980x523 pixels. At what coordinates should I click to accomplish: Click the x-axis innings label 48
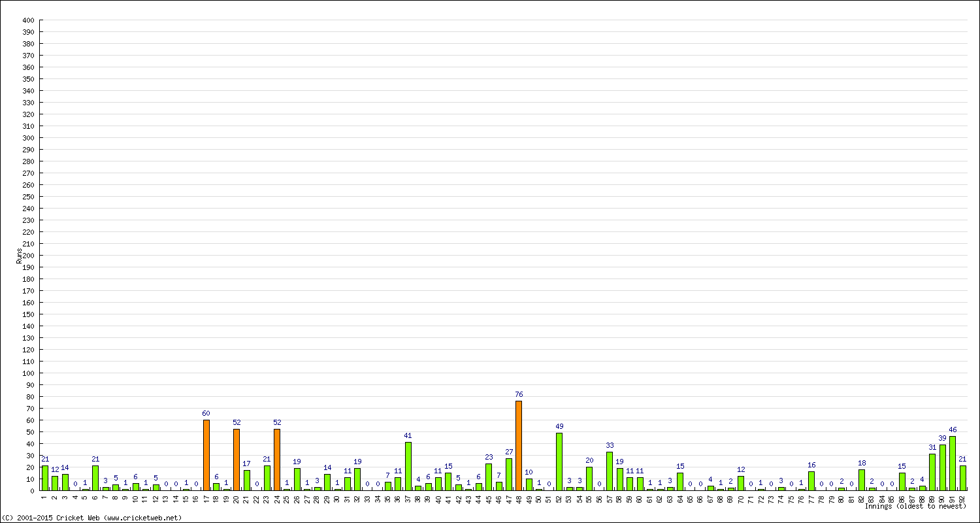click(x=519, y=498)
